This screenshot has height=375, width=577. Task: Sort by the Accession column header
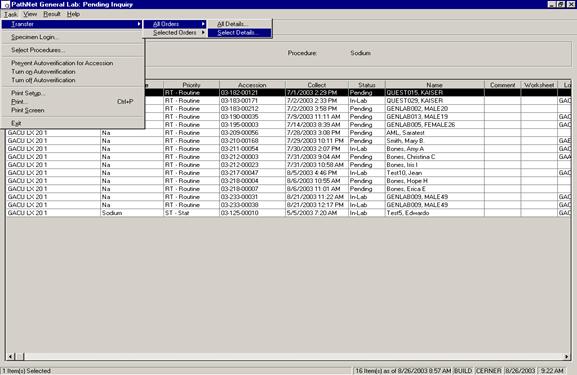(252, 85)
